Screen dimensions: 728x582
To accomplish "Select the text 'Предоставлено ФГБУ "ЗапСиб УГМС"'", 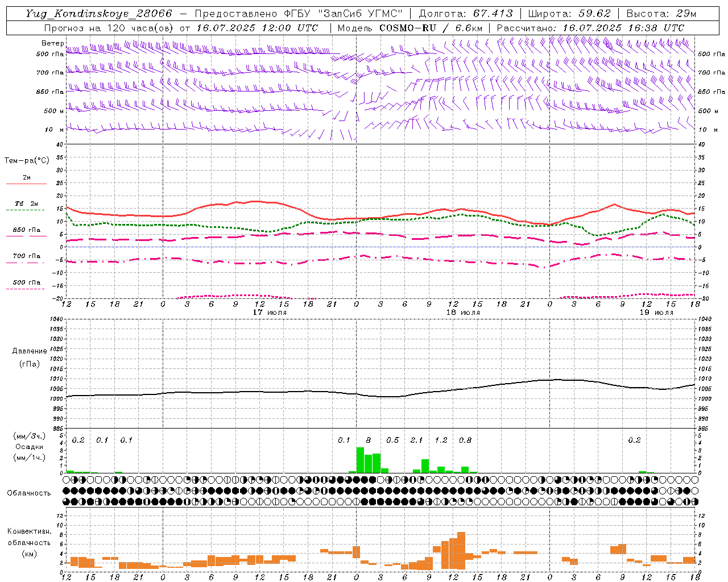I will [299, 14].
